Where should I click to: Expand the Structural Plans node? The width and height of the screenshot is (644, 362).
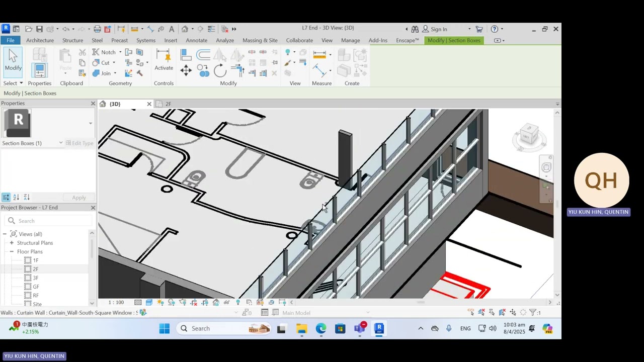[12, 243]
